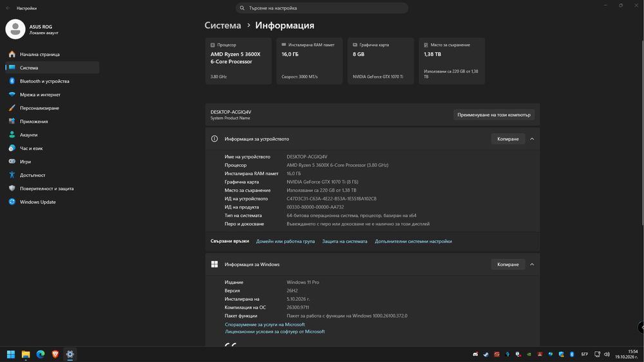Click the Start button on taskbar
This screenshot has width=644, height=362.
point(11,354)
